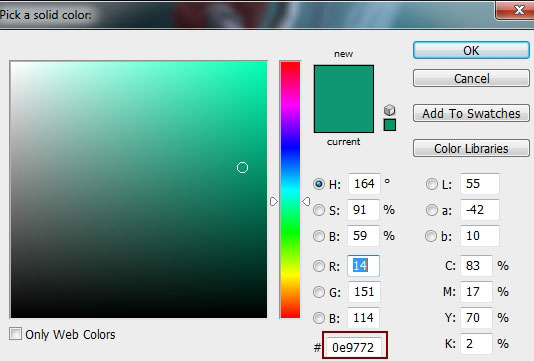Image resolution: width=534 pixels, height=361 pixels.
Task: Click the OK button
Action: click(471, 50)
